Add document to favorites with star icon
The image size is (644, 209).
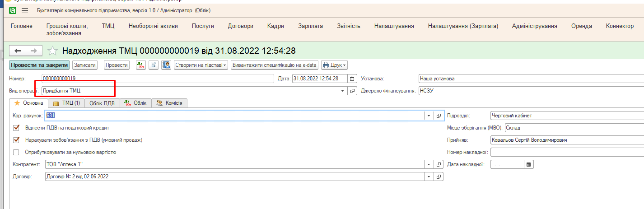pos(53,51)
